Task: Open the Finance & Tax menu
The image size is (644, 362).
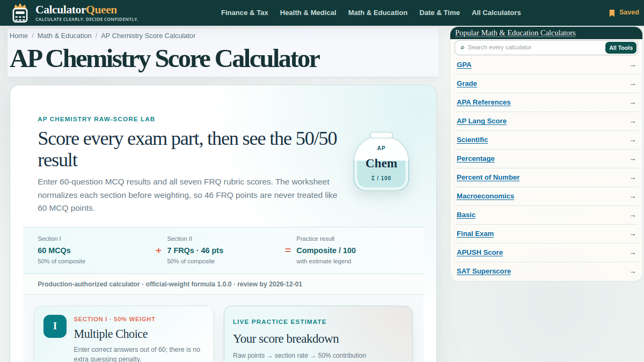Action: [245, 13]
